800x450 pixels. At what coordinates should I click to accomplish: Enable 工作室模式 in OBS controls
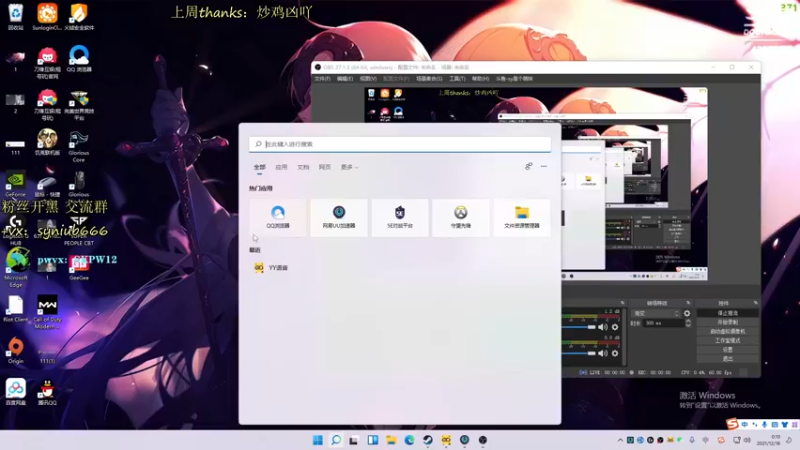tap(728, 341)
